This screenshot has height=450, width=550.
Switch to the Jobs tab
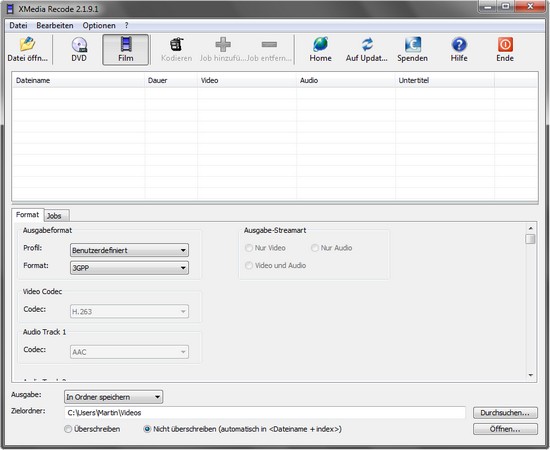point(56,216)
